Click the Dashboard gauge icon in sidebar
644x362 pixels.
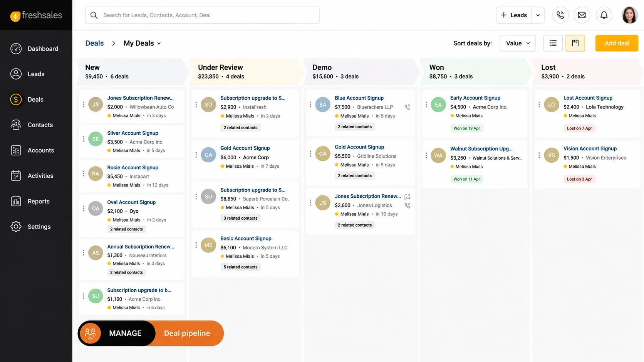pyautogui.click(x=16, y=49)
